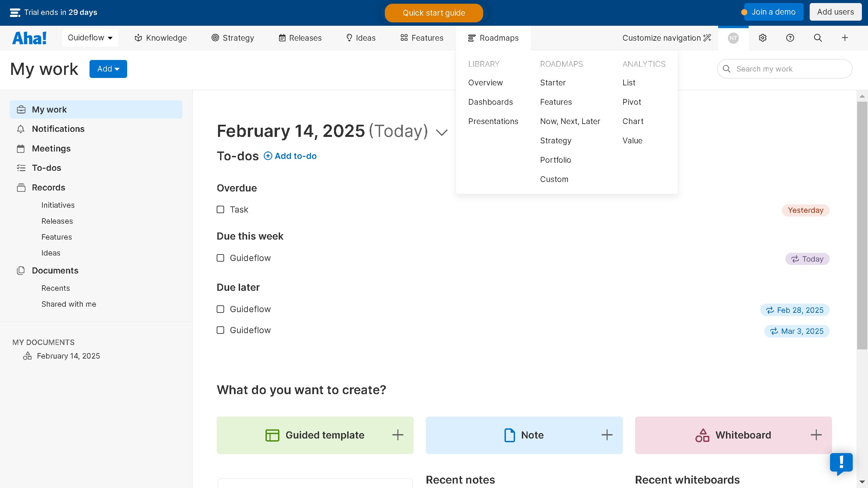Expand the date selector next to February 14
Screen dimensions: 868x488
pyautogui.click(x=441, y=132)
